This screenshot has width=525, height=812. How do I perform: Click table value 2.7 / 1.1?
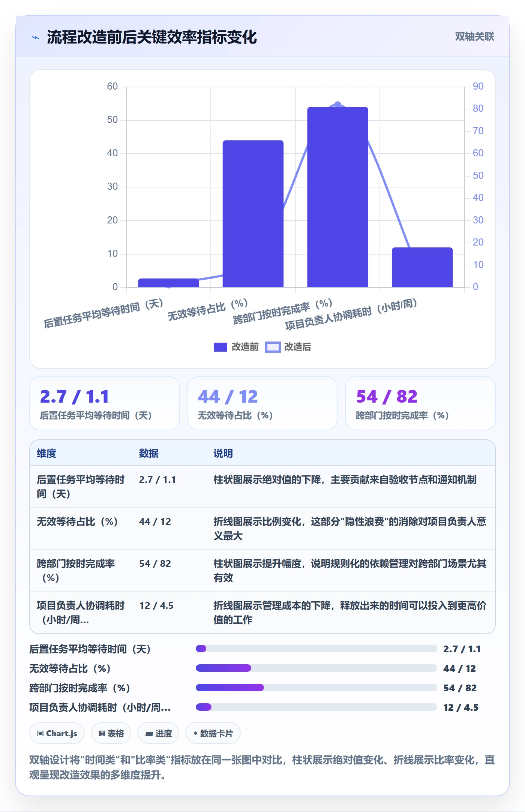(157, 479)
